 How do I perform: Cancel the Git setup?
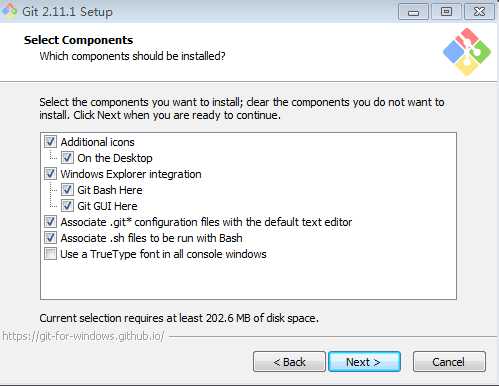point(449,362)
